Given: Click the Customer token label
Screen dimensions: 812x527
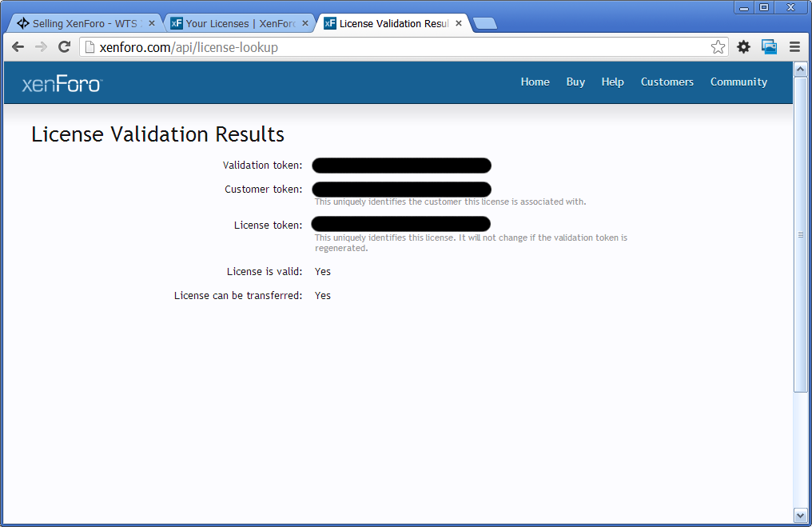Looking at the screenshot, I should (264, 190).
